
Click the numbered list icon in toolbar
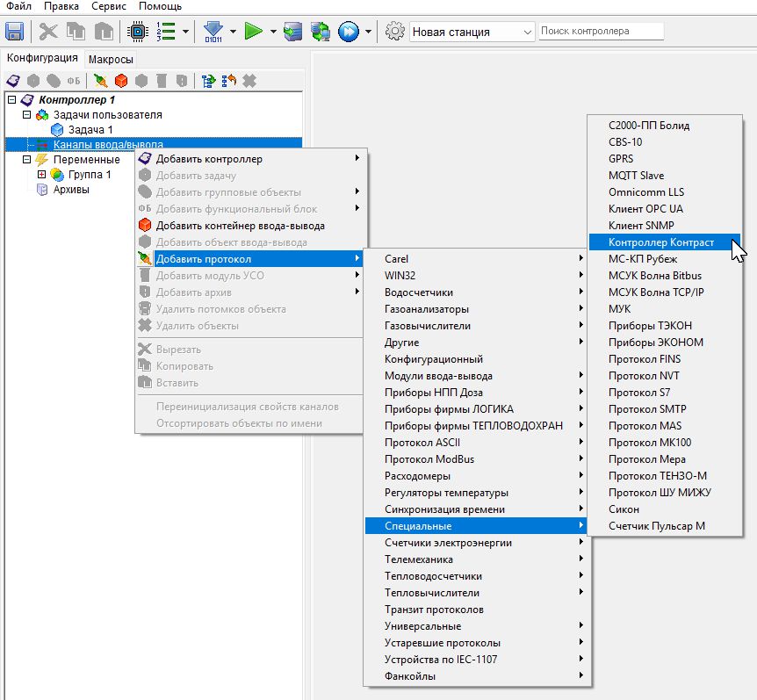[x=165, y=32]
